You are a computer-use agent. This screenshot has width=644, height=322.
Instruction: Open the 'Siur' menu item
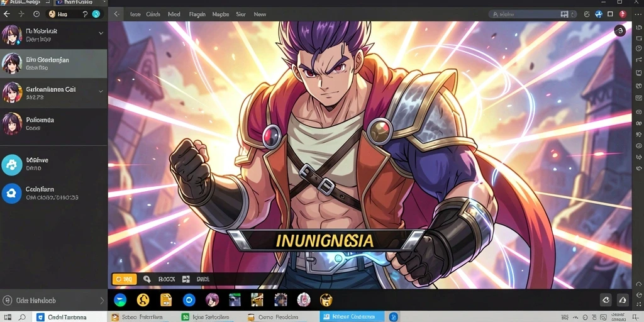[x=241, y=14]
